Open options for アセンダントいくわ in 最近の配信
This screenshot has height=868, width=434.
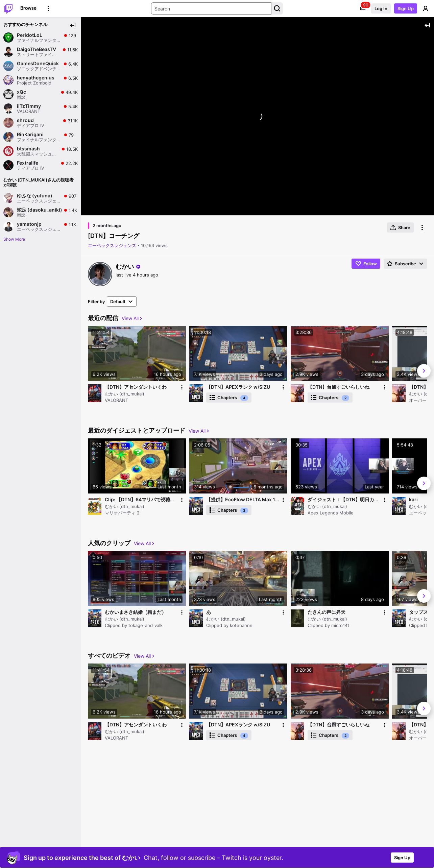[182, 387]
